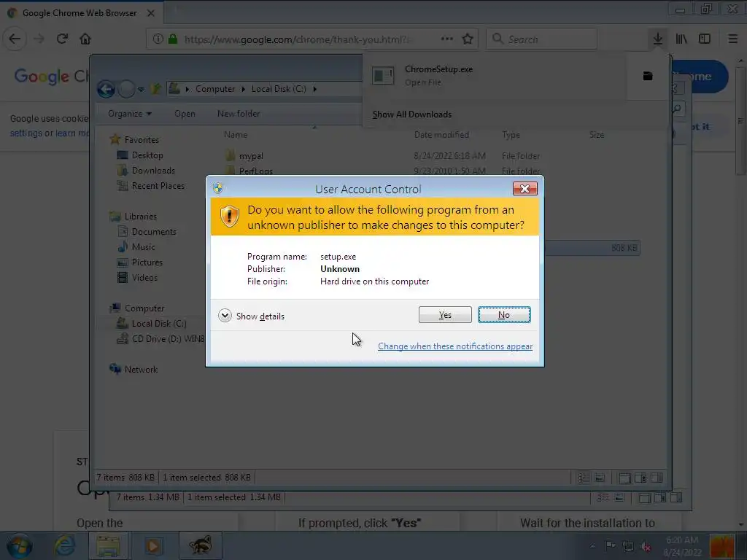This screenshot has height=560, width=747.
Task: Open the downloads arrow button
Action: [657, 39]
